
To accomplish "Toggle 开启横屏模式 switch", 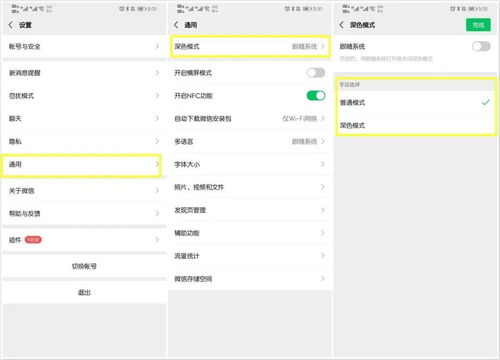I will (x=315, y=73).
